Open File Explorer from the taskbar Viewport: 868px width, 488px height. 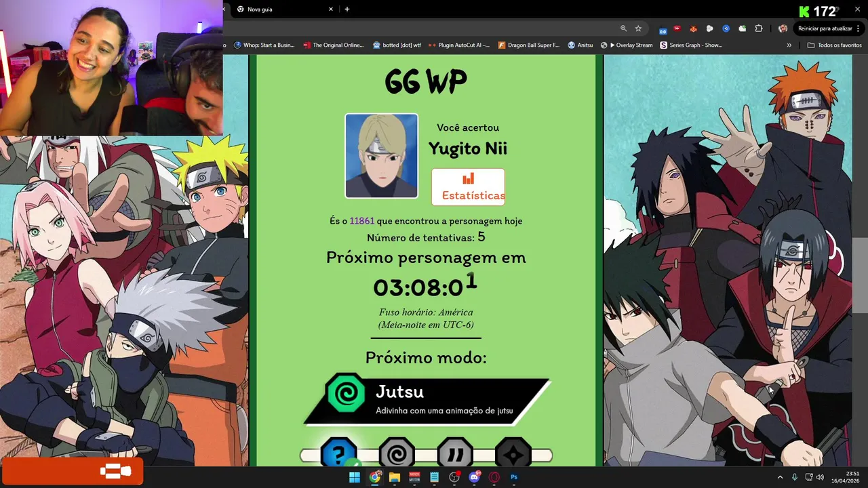click(x=394, y=477)
